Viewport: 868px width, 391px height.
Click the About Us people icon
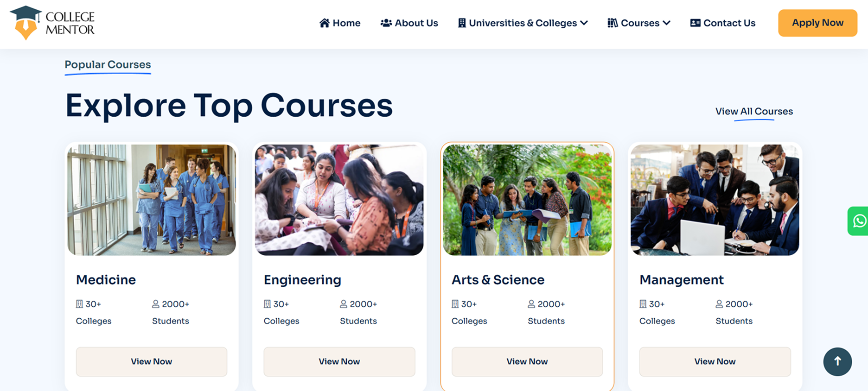386,23
